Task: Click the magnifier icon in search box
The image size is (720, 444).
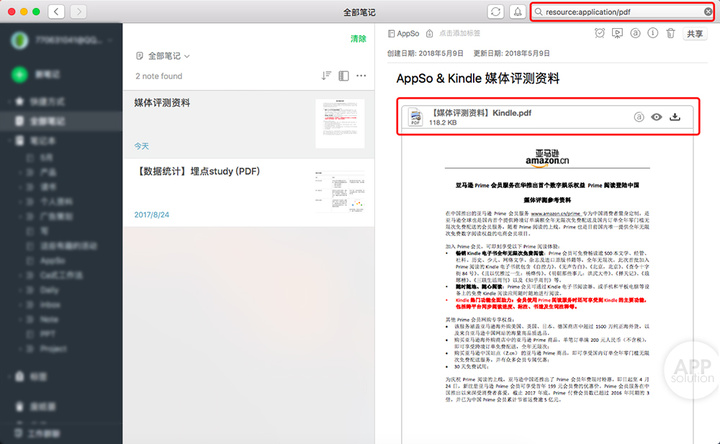Action: [539, 11]
